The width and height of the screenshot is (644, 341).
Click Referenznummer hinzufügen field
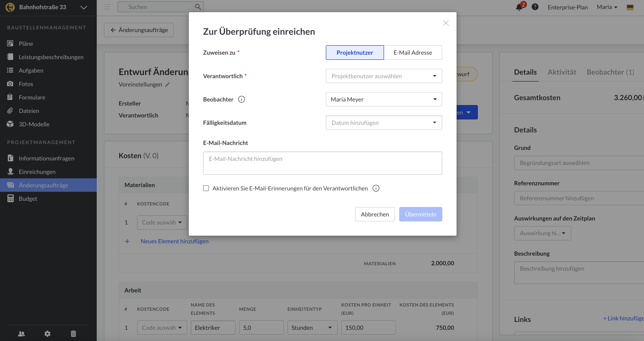[579, 198]
